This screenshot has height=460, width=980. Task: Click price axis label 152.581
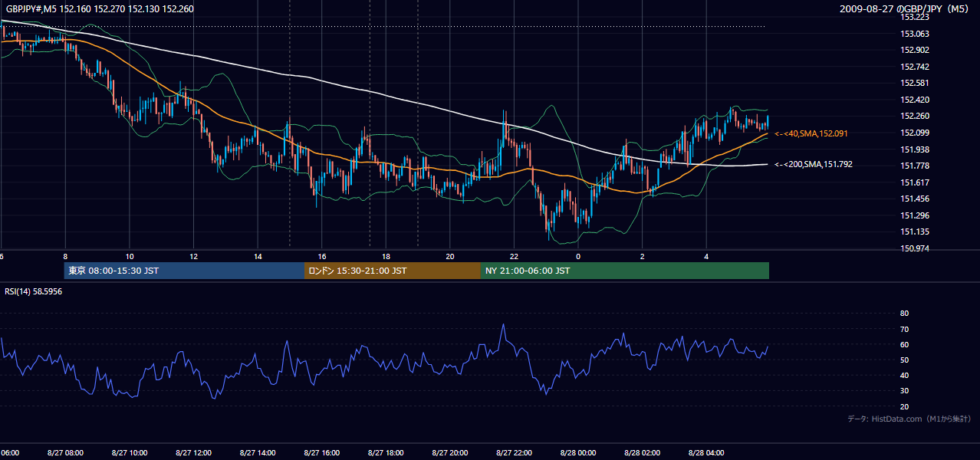[x=915, y=83]
